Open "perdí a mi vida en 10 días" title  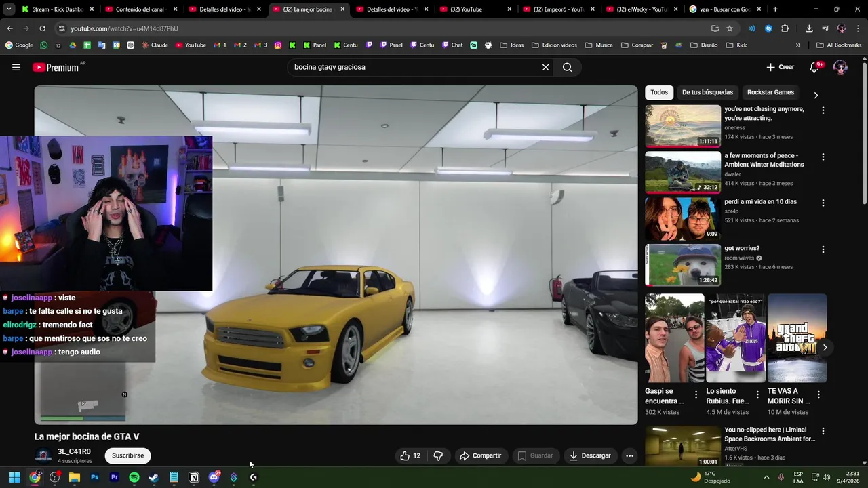760,201
